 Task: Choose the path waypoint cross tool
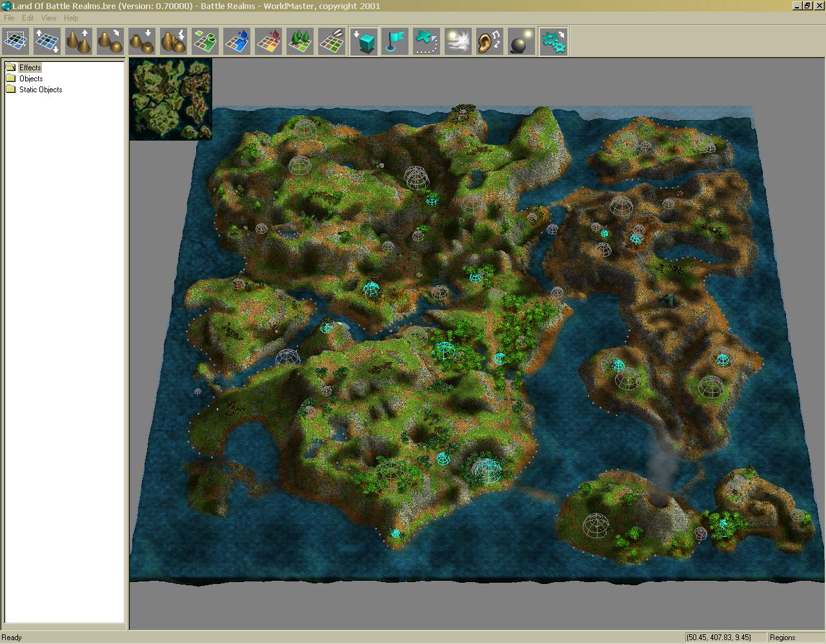point(427,41)
